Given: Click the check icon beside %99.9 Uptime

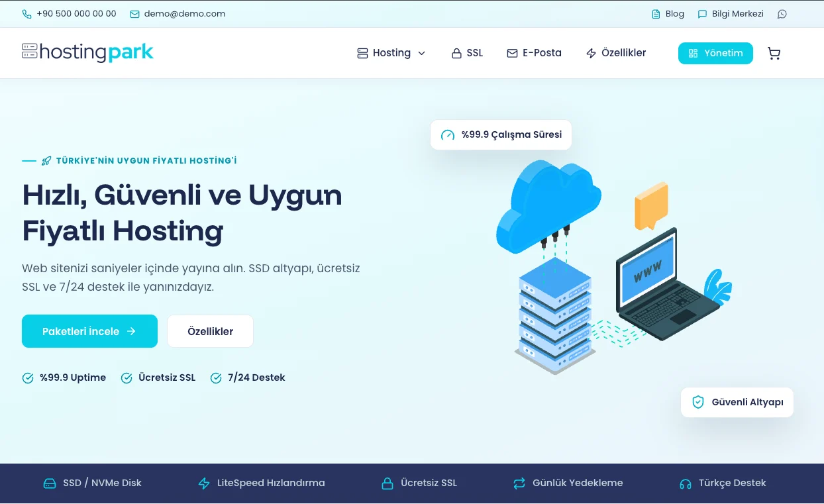Looking at the screenshot, I should [x=28, y=378].
